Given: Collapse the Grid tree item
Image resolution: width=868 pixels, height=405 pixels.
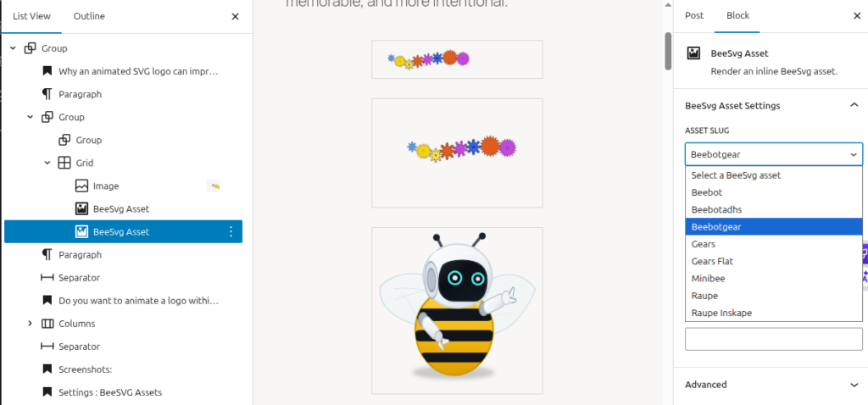Looking at the screenshot, I should pos(47,164).
